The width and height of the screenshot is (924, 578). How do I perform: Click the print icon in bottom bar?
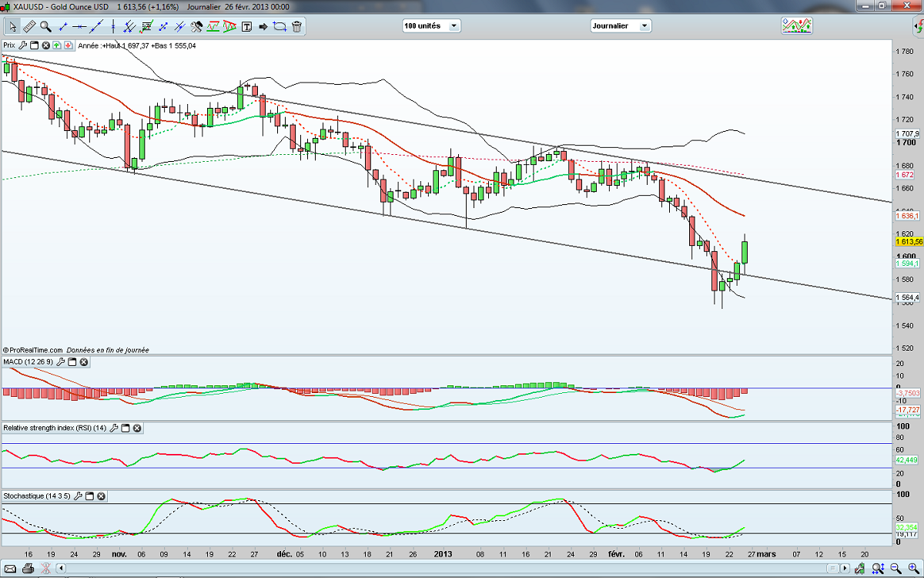(27, 569)
